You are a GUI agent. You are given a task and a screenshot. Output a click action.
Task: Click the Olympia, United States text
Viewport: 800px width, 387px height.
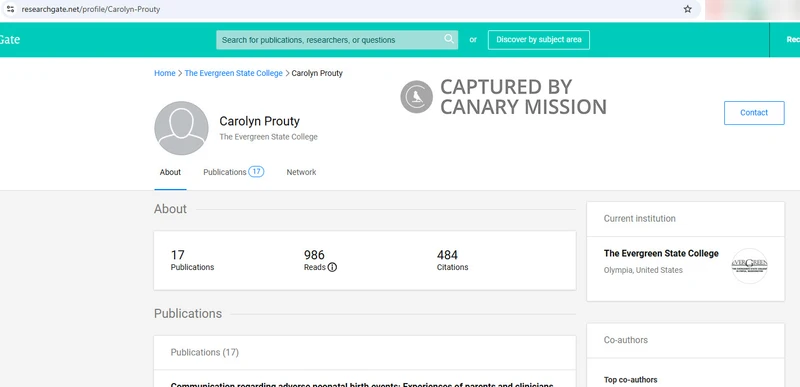(643, 270)
